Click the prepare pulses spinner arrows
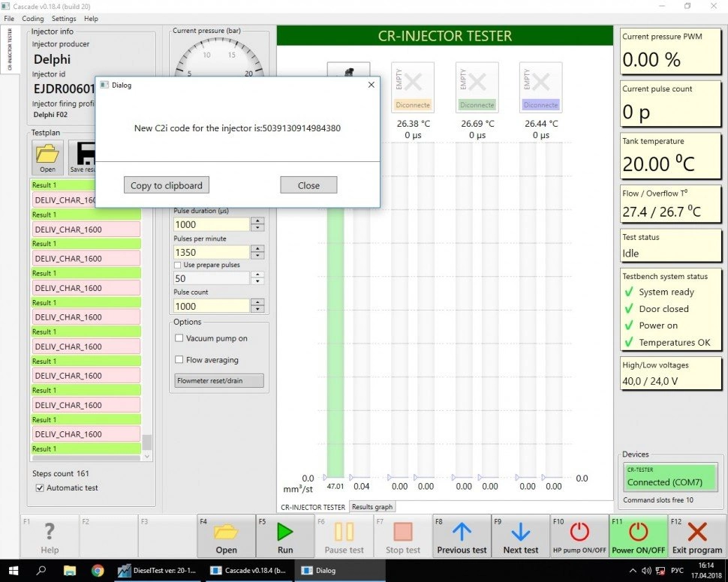Viewport: 728px width, 582px height. tap(257, 278)
